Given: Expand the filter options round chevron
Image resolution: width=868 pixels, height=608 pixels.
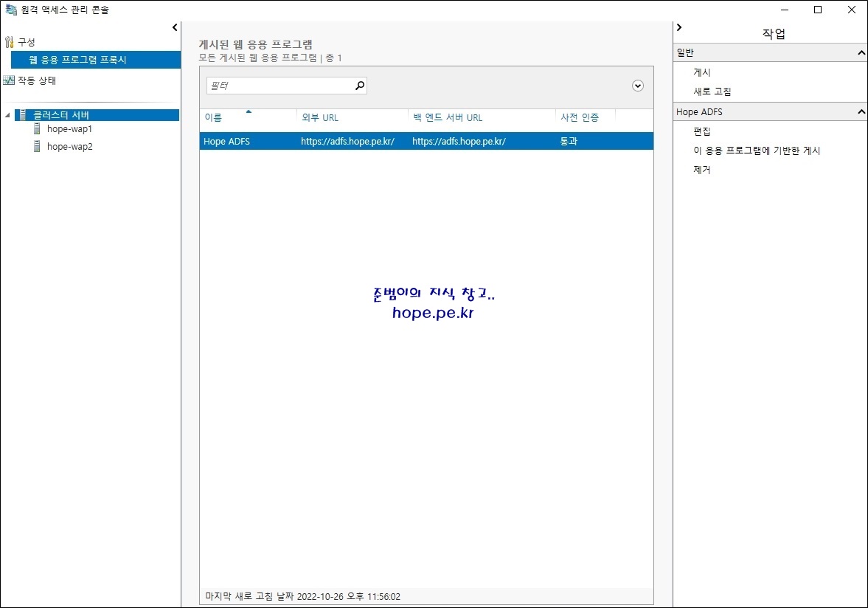Looking at the screenshot, I should pos(638,86).
